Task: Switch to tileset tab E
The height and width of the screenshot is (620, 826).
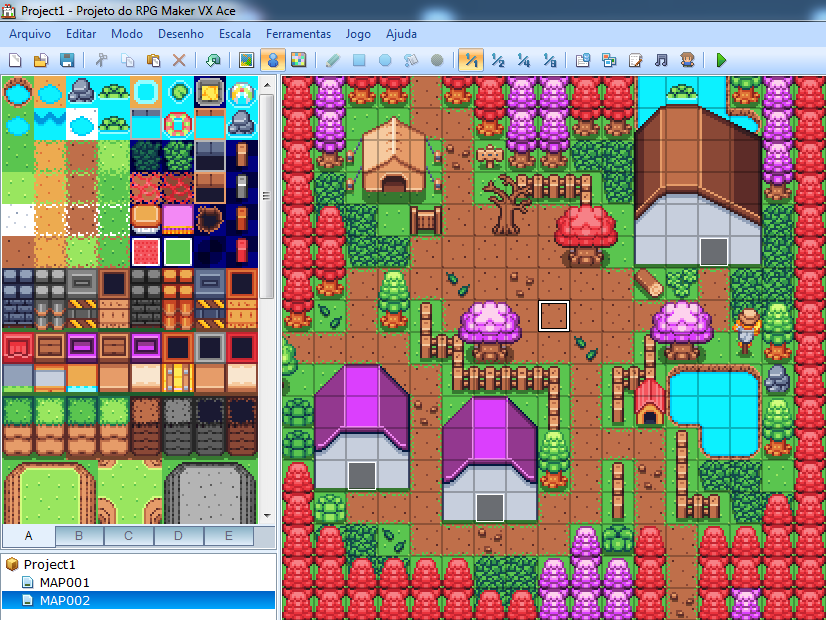Action: [x=229, y=536]
